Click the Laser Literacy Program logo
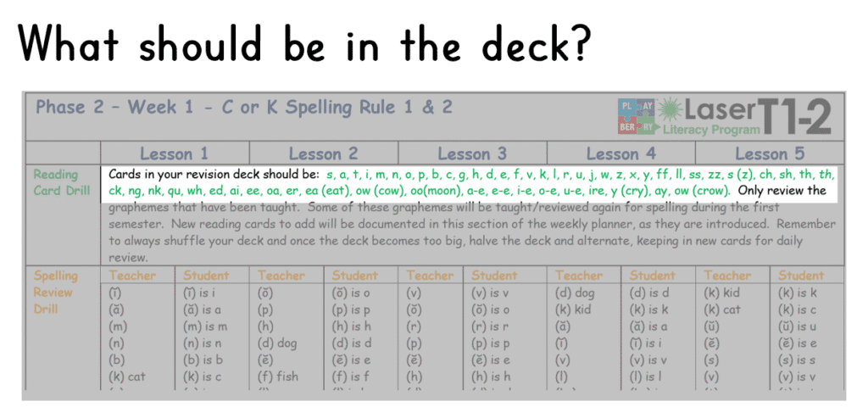 coord(703,118)
